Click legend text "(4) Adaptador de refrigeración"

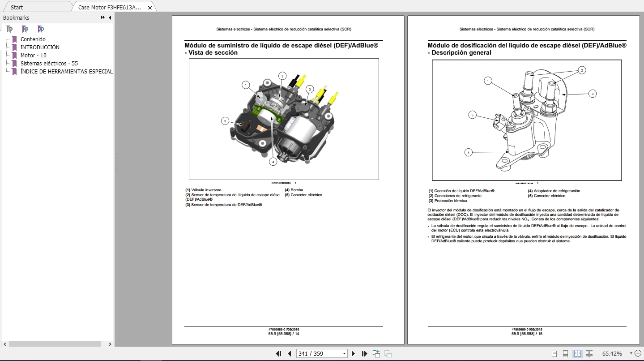pyautogui.click(x=554, y=191)
